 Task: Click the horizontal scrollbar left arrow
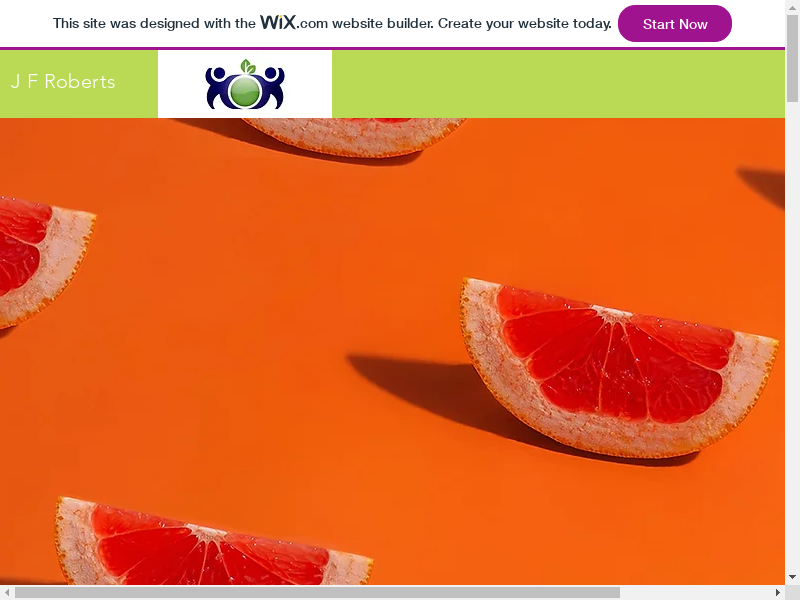click(x=7, y=592)
